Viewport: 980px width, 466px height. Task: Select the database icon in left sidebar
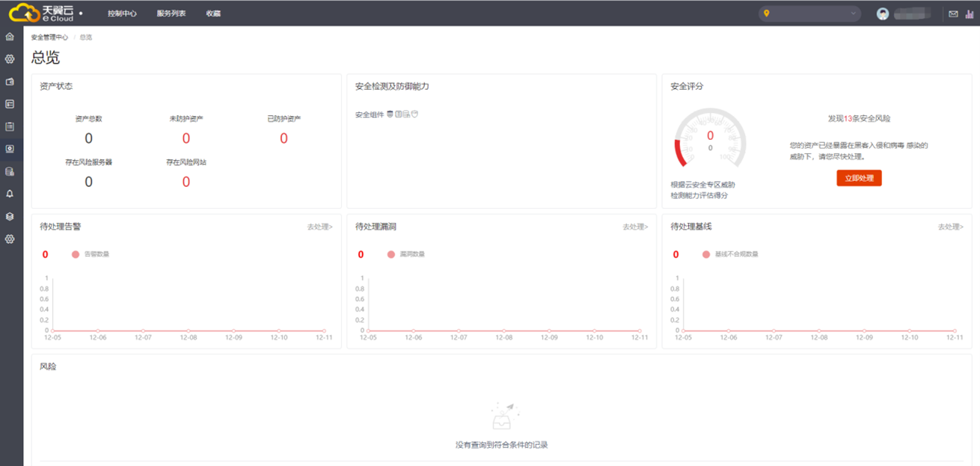(10, 171)
